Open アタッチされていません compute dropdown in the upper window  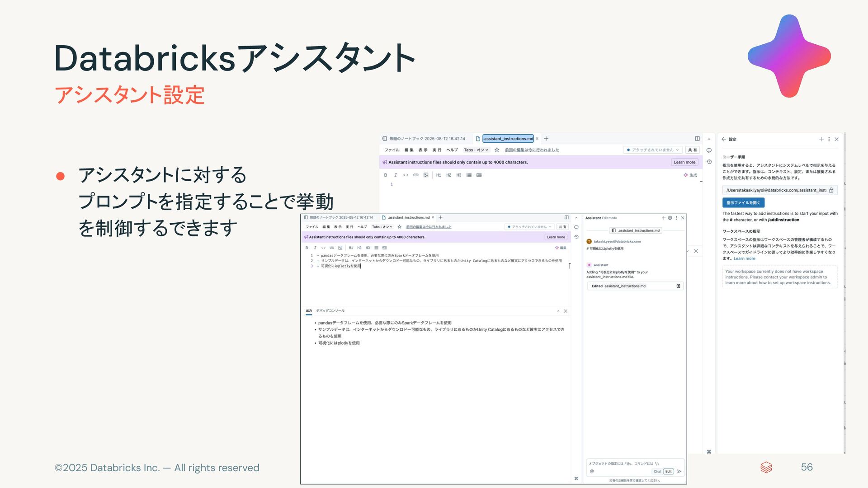(653, 150)
